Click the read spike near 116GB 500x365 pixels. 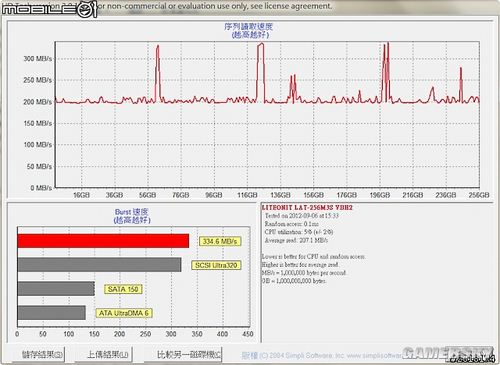pos(261,72)
